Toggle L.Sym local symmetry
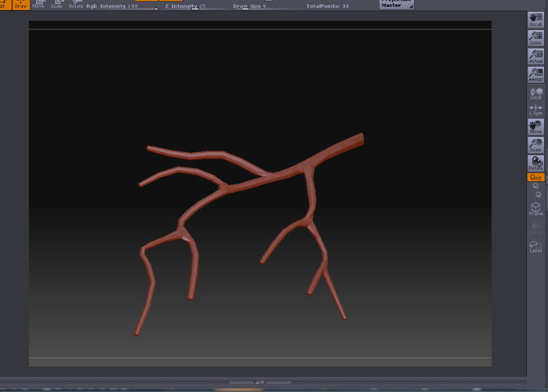The width and height of the screenshot is (548, 392). (535, 110)
